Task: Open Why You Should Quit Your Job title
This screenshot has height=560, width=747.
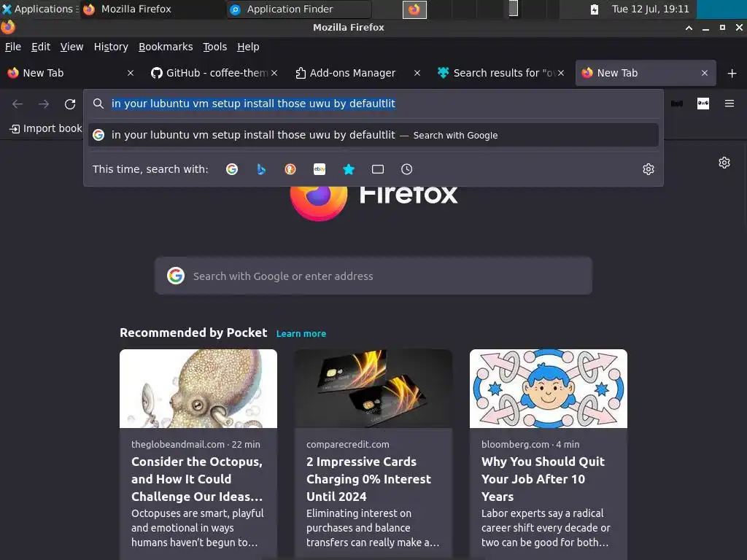Action: coord(543,479)
